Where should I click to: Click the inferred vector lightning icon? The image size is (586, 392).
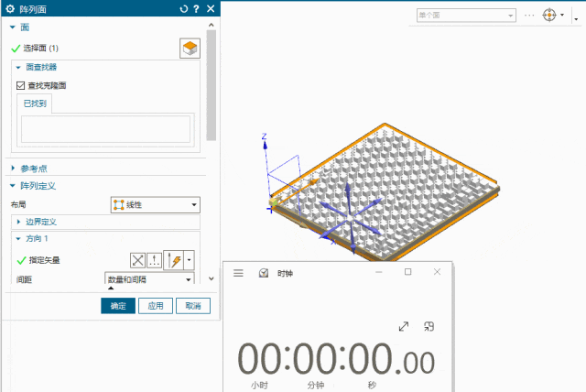174,261
